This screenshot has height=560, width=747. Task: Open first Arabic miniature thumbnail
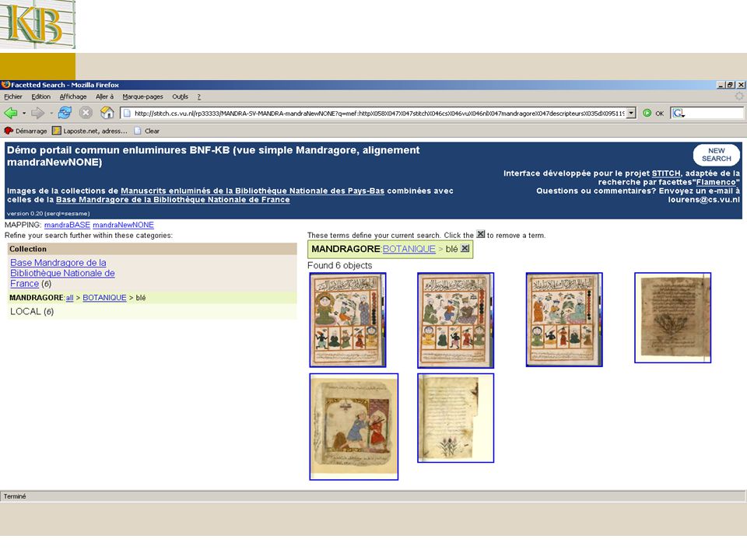tap(348, 320)
